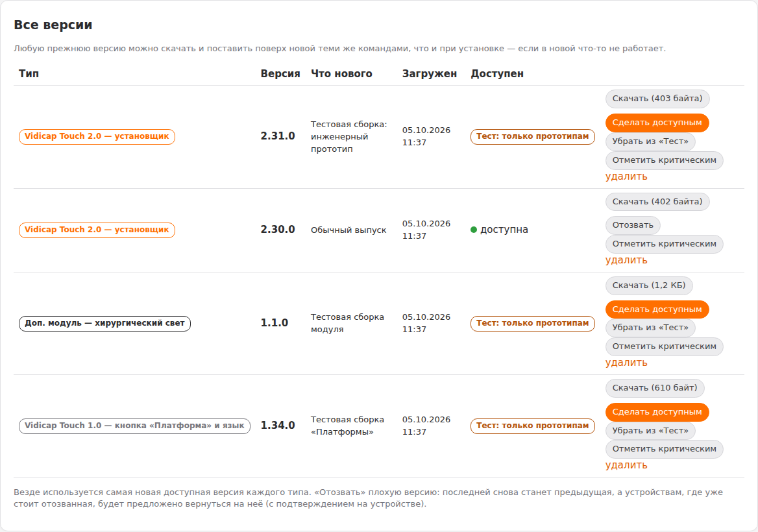Click «Отметить критическим» for module version 1.1.0

click(664, 346)
